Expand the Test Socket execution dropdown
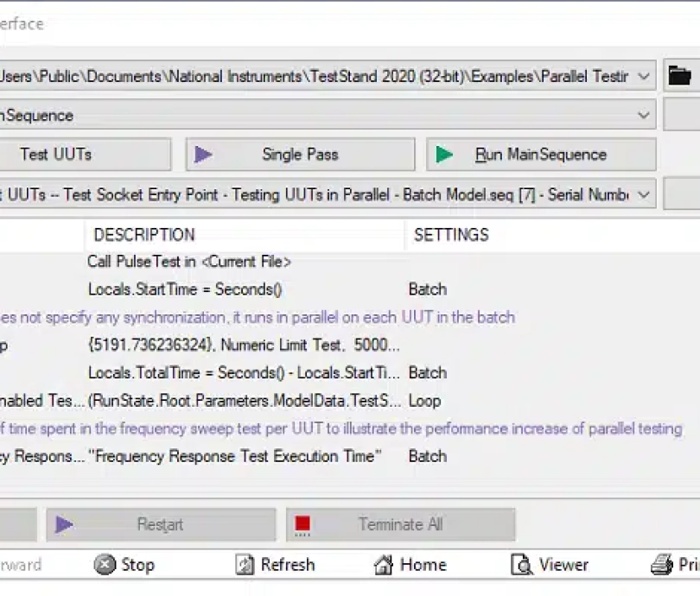The height and width of the screenshot is (596, 700). coord(643,194)
